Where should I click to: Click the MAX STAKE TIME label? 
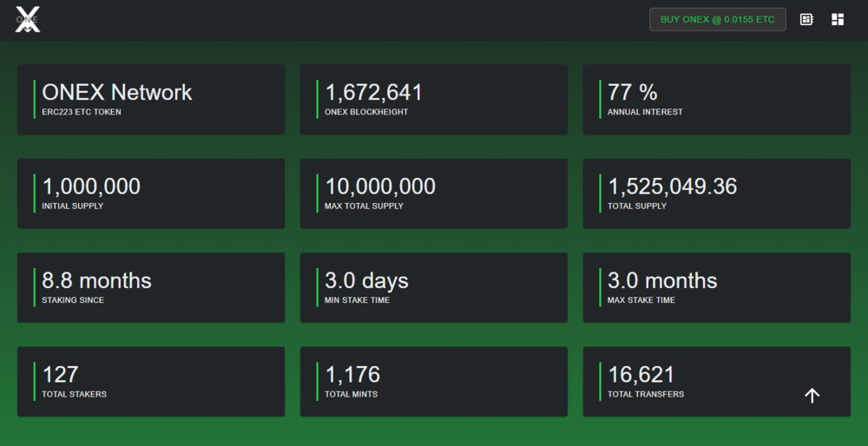click(x=641, y=300)
